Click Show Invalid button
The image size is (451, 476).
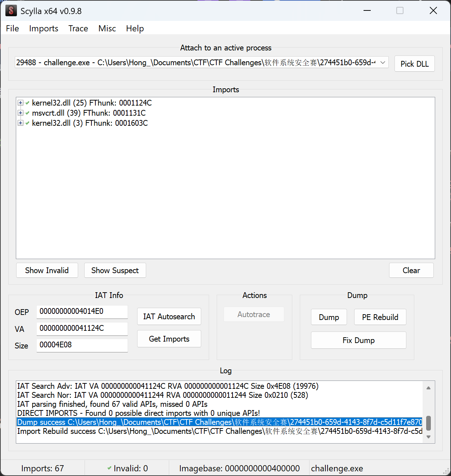(47, 271)
